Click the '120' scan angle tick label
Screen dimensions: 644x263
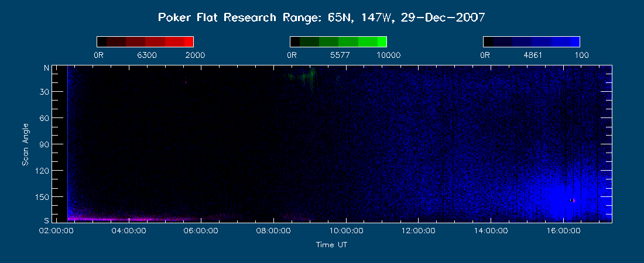(x=43, y=171)
